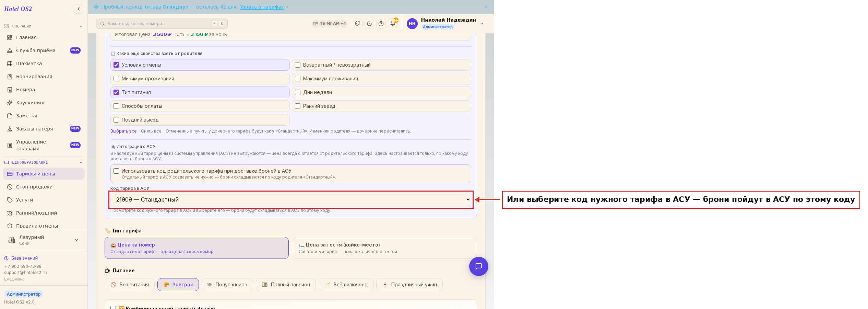868x309 pixels.
Task: Click the Узнать о тарифах link
Action: point(262,7)
